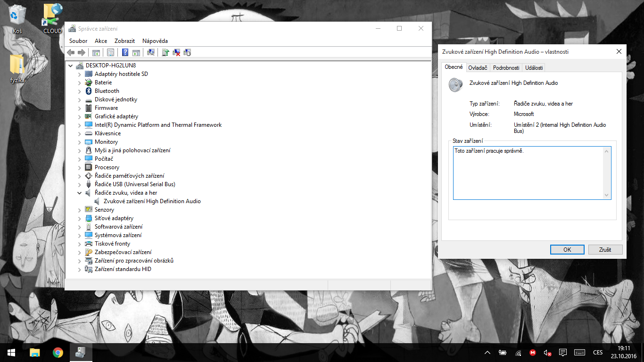The image size is (644, 362).
Task: Click the Uninstall device icon with red X
Action: tap(176, 52)
